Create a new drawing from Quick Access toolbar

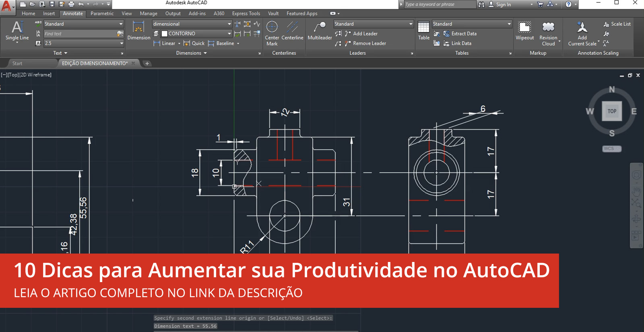[23, 4]
